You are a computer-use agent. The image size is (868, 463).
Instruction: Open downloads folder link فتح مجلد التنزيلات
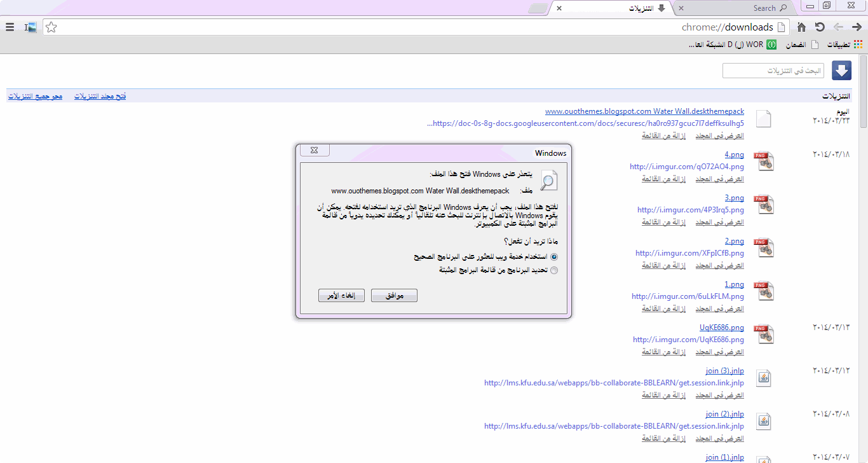pyautogui.click(x=100, y=96)
